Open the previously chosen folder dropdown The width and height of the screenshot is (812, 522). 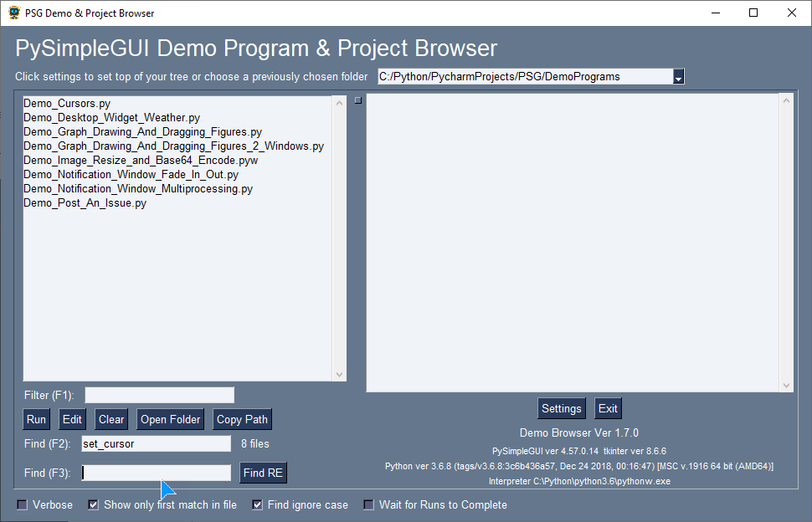pos(679,76)
